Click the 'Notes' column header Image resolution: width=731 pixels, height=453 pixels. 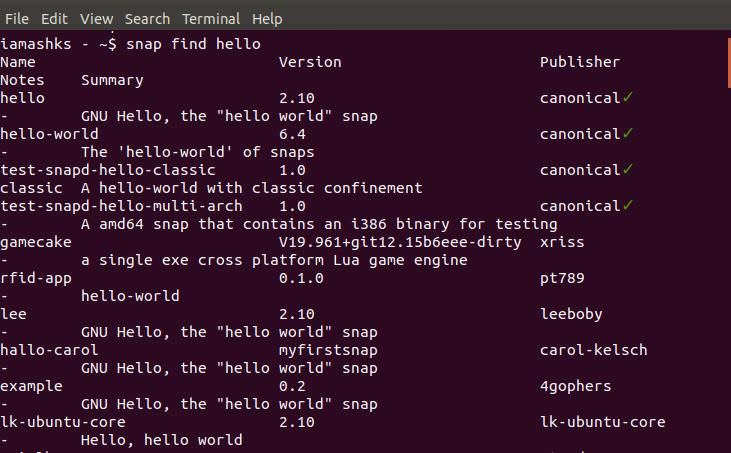[x=22, y=80]
